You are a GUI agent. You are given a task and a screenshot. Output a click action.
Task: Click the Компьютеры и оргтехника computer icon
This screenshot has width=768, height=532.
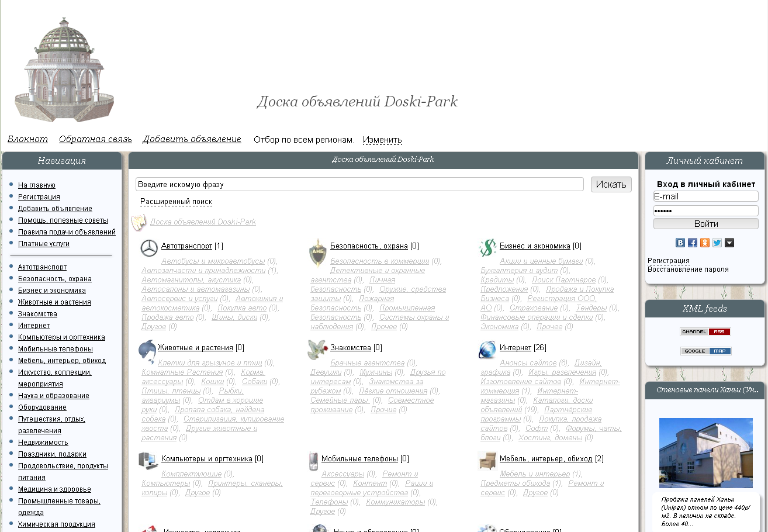tap(148, 461)
